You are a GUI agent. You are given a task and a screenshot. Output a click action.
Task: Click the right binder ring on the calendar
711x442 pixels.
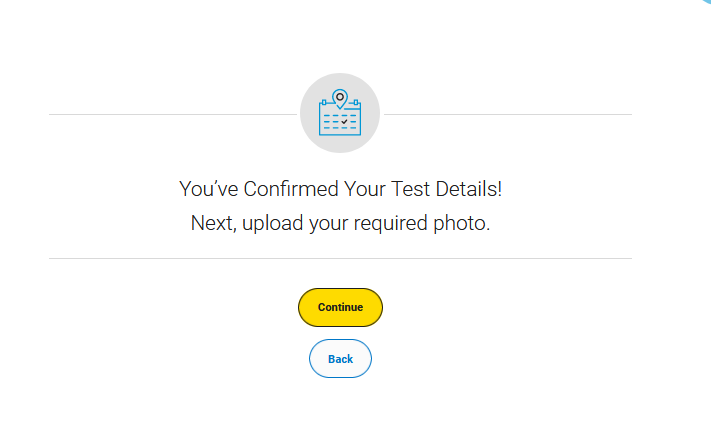pyautogui.click(x=356, y=102)
